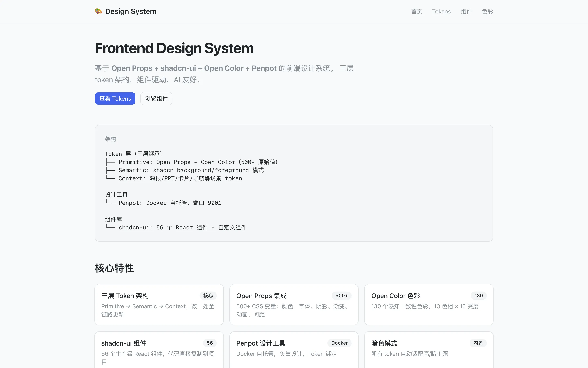Viewport: 588px width, 368px height.
Task: Click description '130 个感知一致性色彩'
Action: point(425,306)
